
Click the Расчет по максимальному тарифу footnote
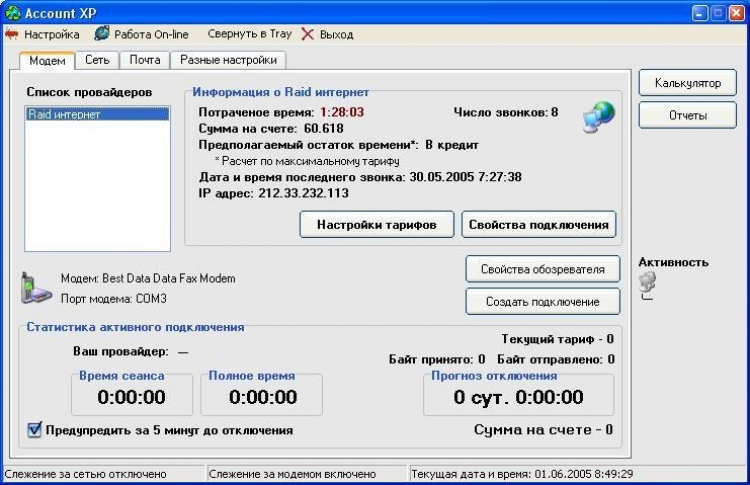[x=307, y=161]
